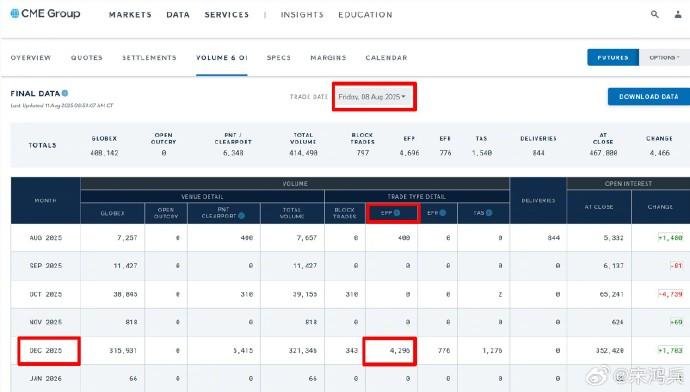Click the info icon next to EFR header
This screenshot has height=392, width=690.
(443, 213)
